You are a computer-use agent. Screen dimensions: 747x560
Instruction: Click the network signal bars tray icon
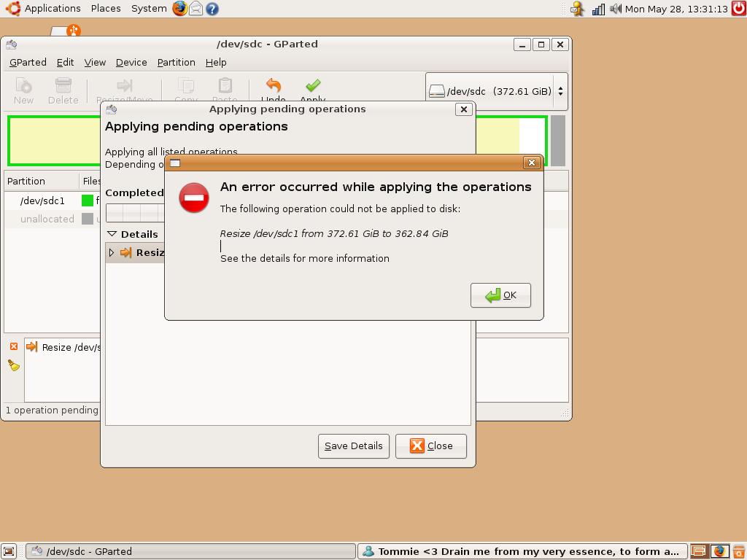pyautogui.click(x=598, y=9)
